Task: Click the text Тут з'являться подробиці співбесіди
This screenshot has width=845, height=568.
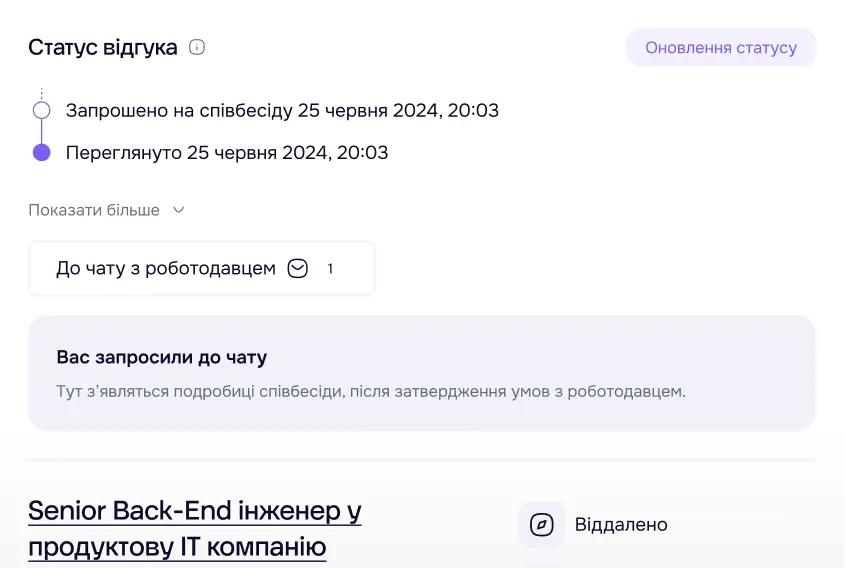Action: [199, 391]
